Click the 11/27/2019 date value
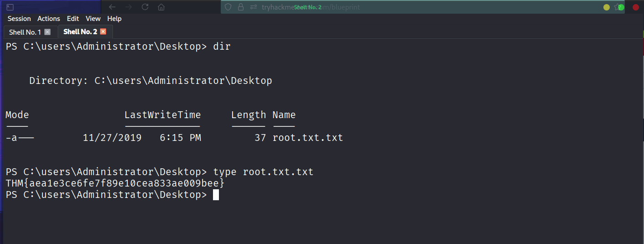644x244 pixels. 112,138
